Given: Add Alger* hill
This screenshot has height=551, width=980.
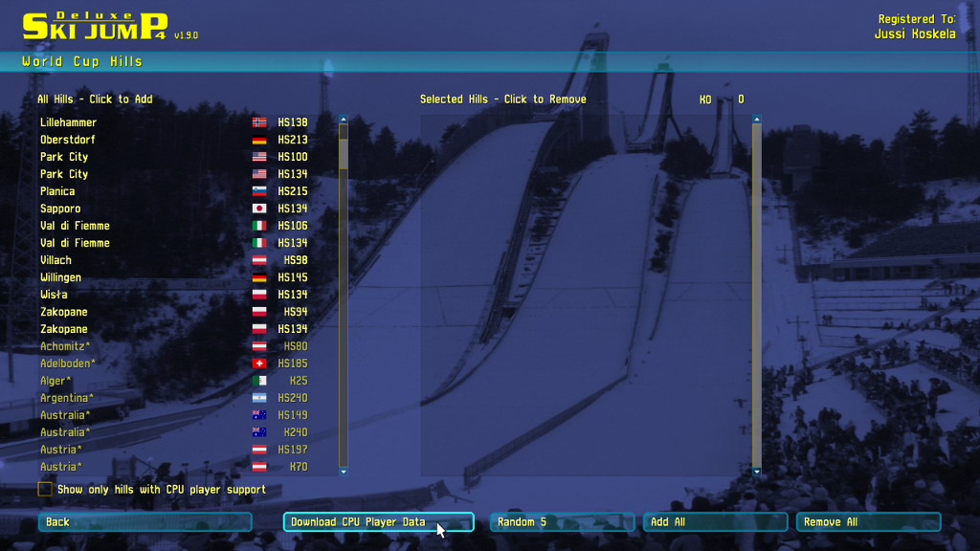Looking at the screenshot, I should pyautogui.click(x=174, y=381).
